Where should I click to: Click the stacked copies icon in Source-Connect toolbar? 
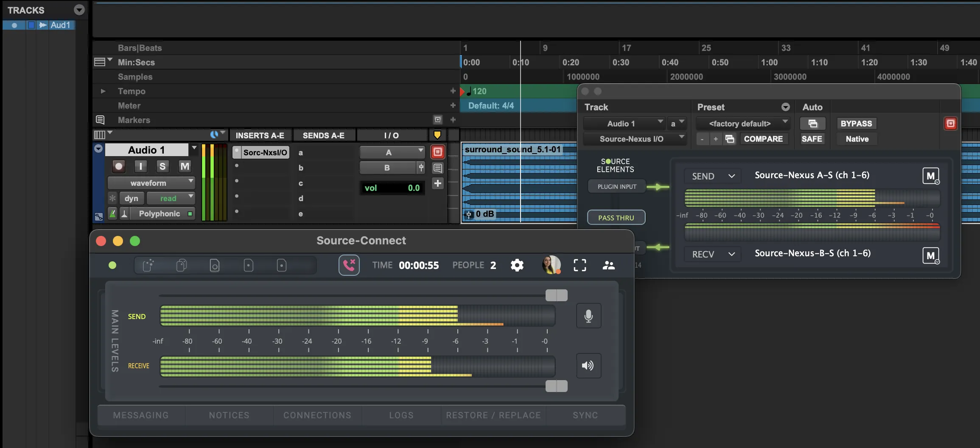click(182, 266)
